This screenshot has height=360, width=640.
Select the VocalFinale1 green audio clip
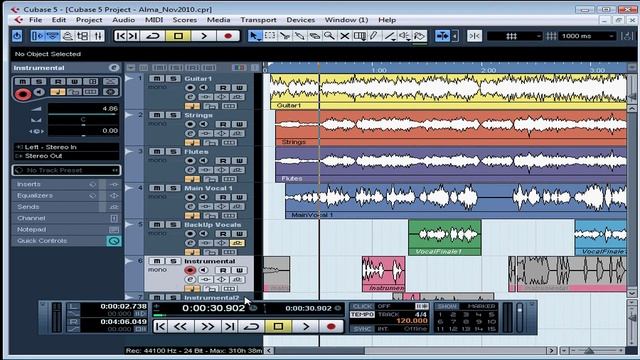click(x=444, y=238)
